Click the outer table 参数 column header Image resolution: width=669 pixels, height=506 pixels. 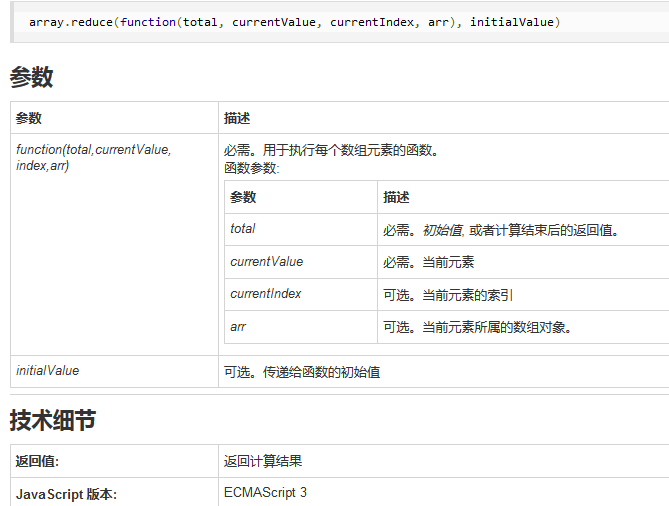point(29,118)
